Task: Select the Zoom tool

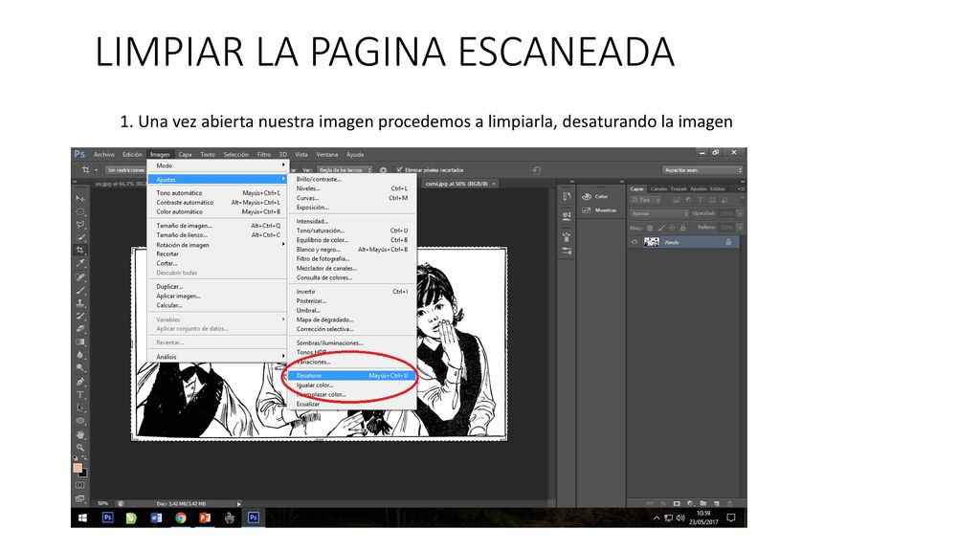Action: point(80,448)
